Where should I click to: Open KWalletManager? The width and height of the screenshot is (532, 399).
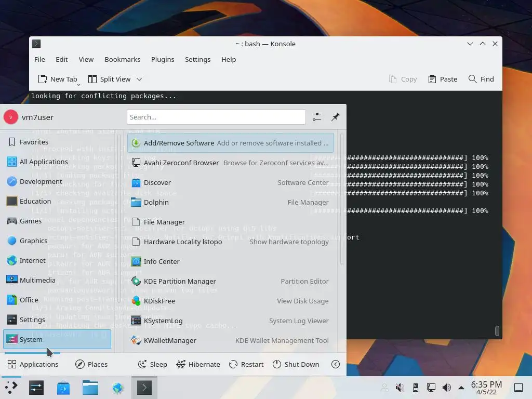click(x=230, y=340)
